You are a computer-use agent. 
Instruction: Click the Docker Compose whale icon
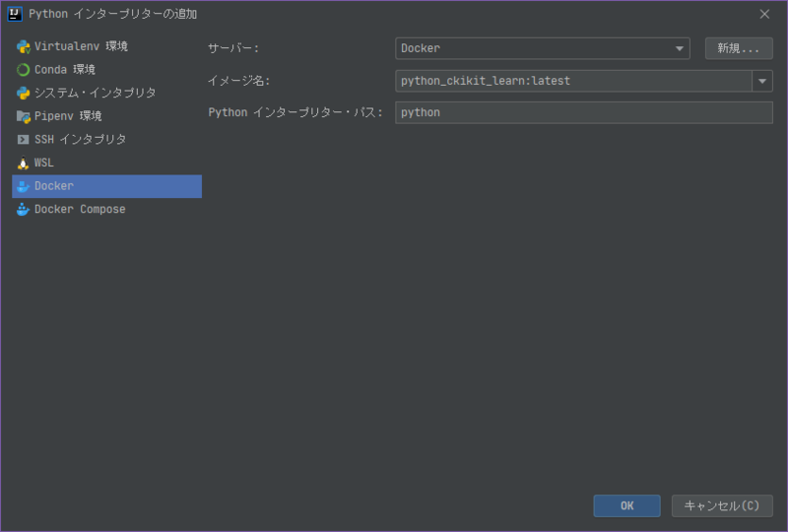pos(23,209)
